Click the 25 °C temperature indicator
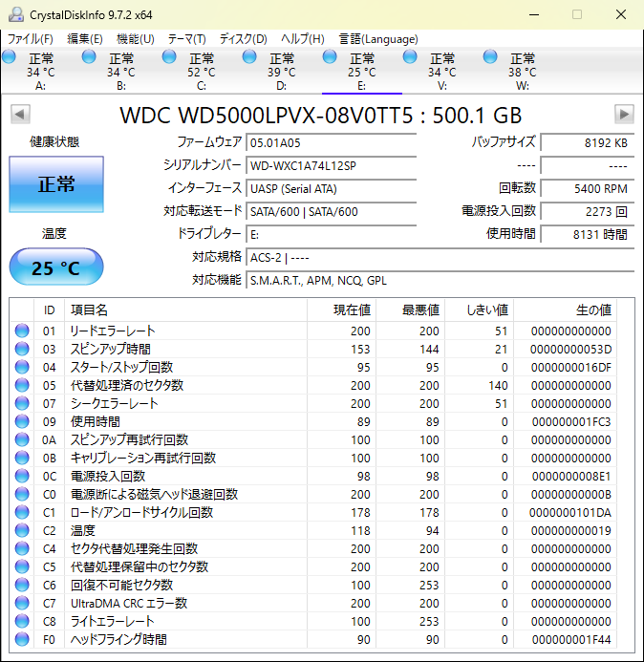This screenshot has width=644, height=662. click(56, 268)
